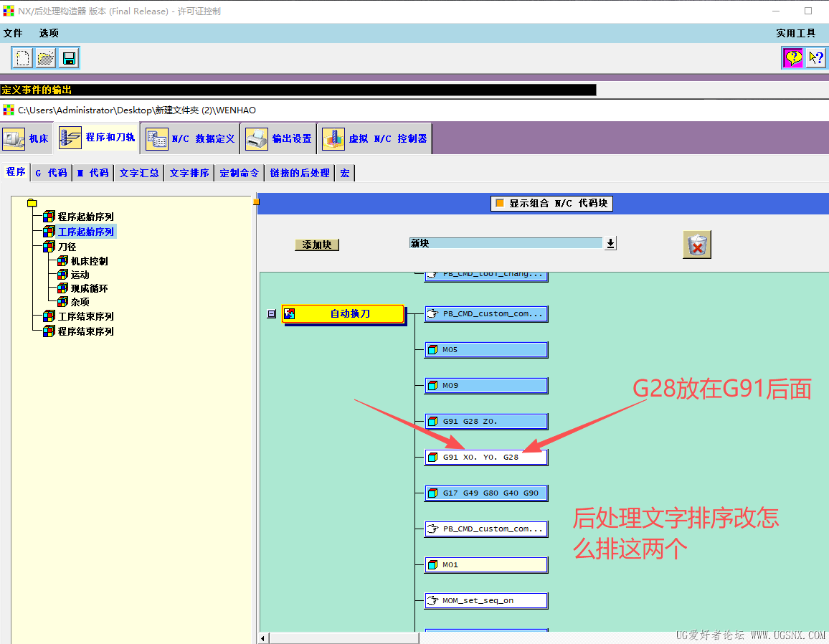Click the Save floppy disk icon
This screenshot has height=644, width=829.
click(69, 57)
